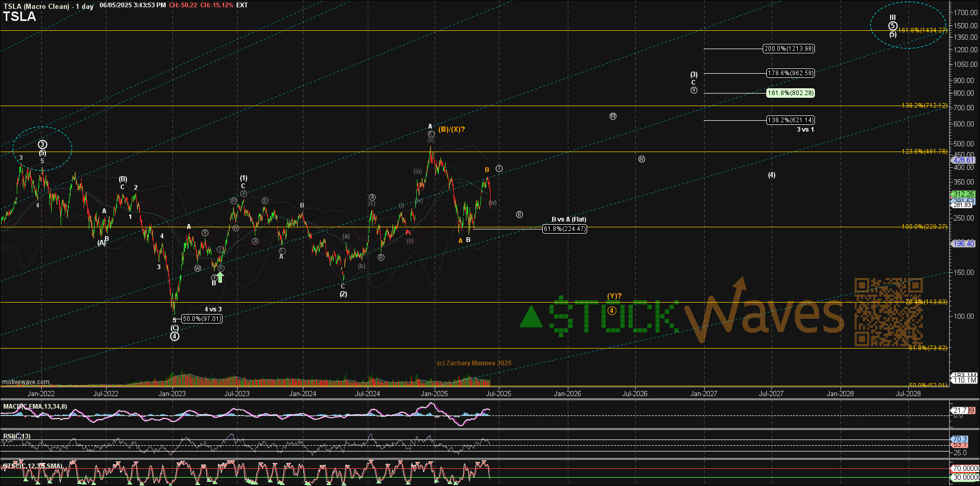Click the 428.61 price tag on axis
The height and width of the screenshot is (486, 980).
point(963,160)
